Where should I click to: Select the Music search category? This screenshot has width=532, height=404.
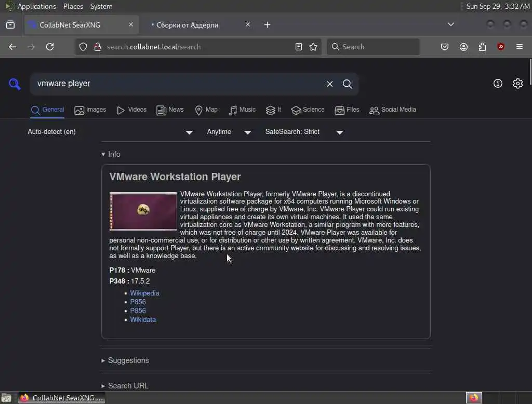pos(242,110)
